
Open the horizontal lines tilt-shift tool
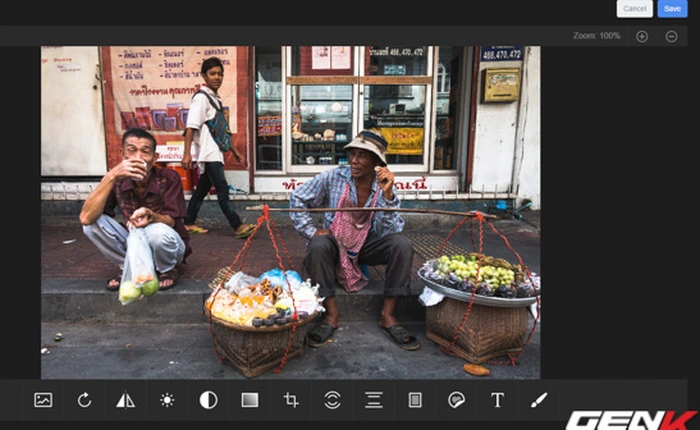pos(374,400)
